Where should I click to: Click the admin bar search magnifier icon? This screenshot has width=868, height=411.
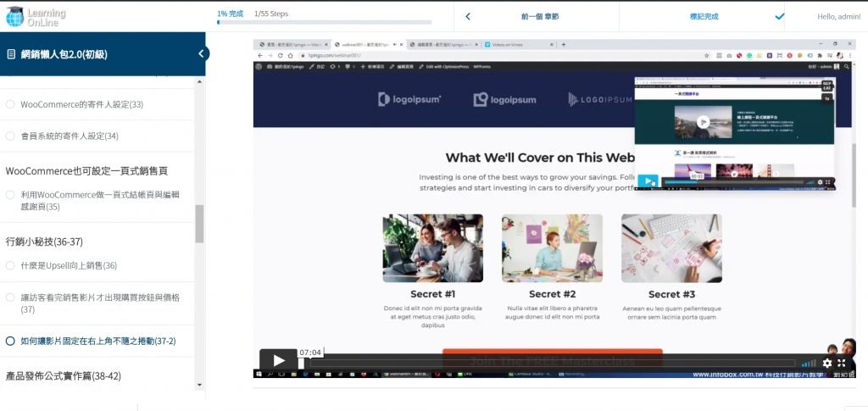click(x=846, y=66)
